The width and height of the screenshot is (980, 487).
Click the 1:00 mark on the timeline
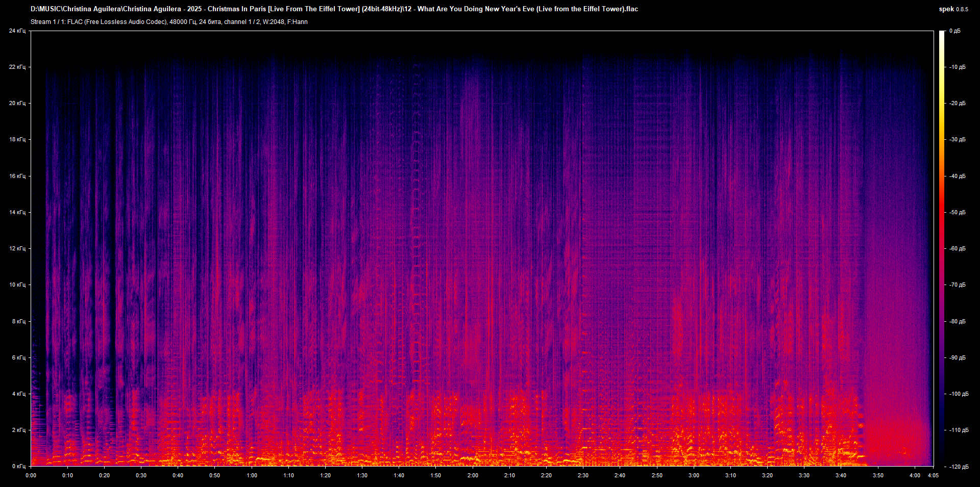252,475
